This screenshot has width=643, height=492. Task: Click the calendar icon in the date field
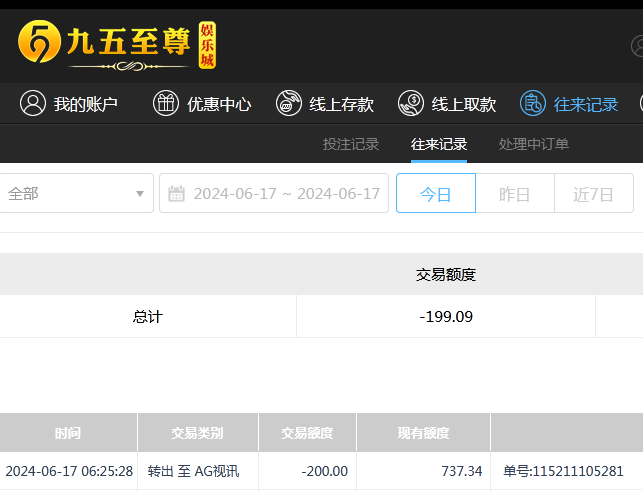point(176,194)
